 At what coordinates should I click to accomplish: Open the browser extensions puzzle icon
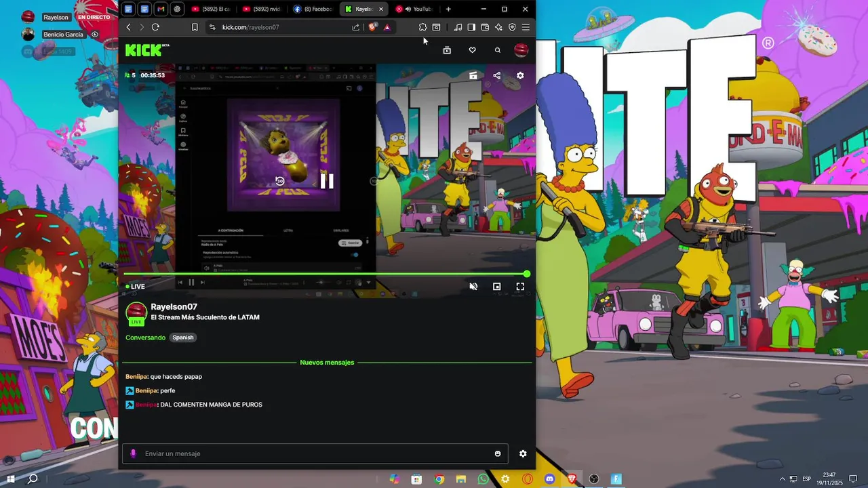tap(422, 27)
